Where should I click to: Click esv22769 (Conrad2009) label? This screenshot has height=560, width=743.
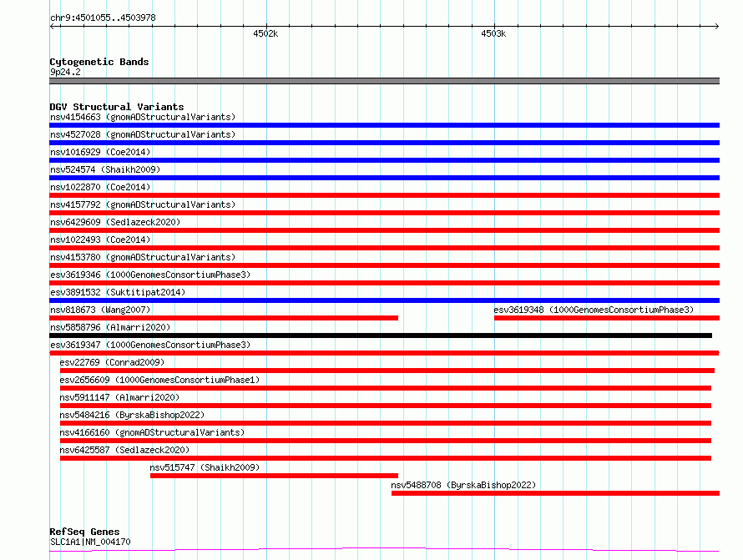112,362
